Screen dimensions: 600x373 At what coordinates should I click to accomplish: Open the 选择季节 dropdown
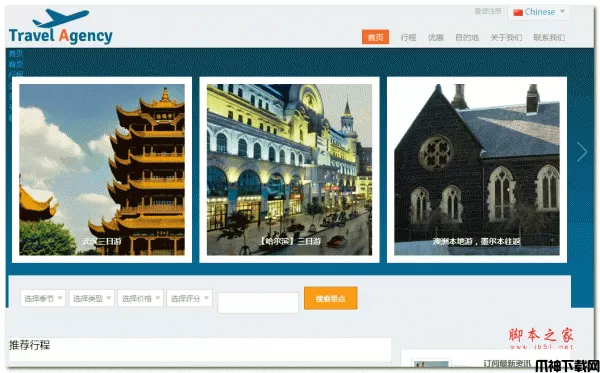(x=43, y=298)
